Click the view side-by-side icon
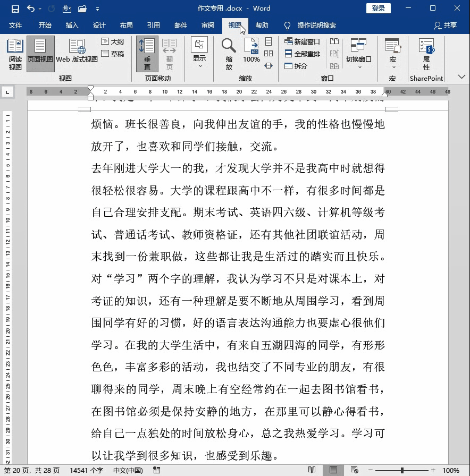 pyautogui.click(x=334, y=41)
